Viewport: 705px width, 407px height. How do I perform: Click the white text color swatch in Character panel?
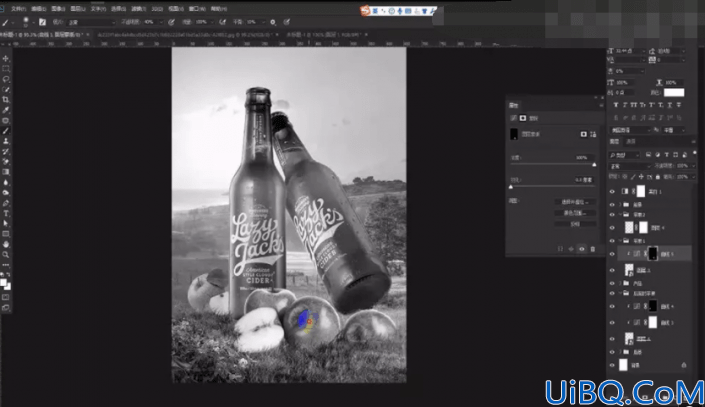674,93
